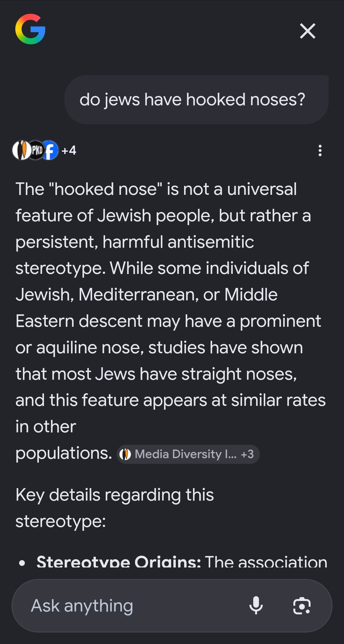Screen dimensions: 344x644
Task: Open the Facebook source favicon
Action: coord(50,150)
